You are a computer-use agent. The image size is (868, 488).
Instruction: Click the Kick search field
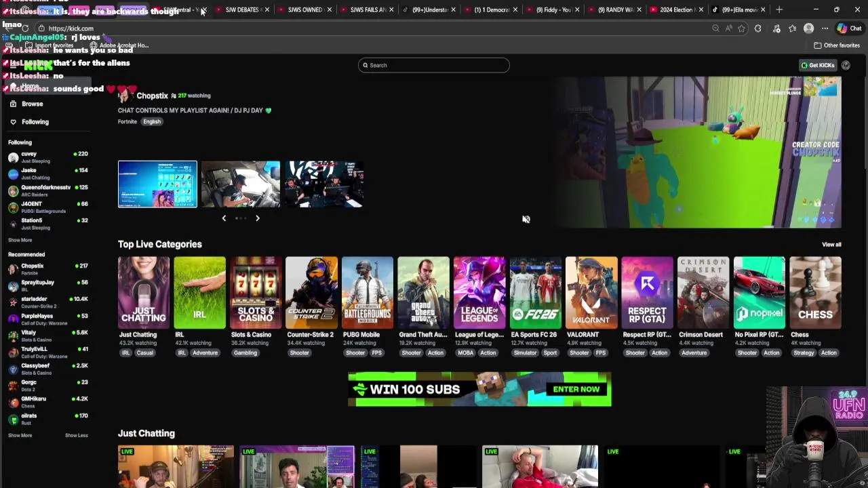pyautogui.click(x=434, y=65)
